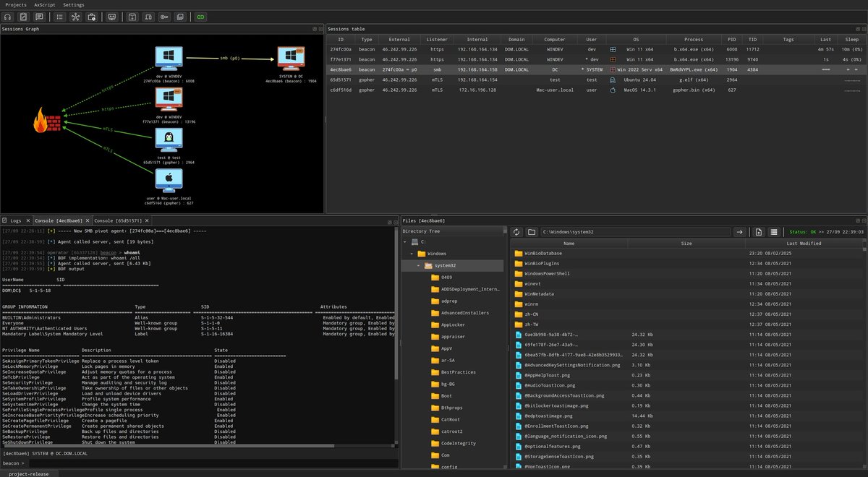
Task: Collapse the system32 tree node
Action: pyautogui.click(x=417, y=266)
